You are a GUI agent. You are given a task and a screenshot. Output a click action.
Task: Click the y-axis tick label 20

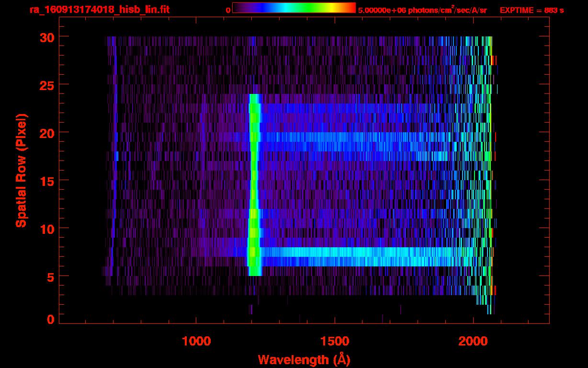point(47,133)
